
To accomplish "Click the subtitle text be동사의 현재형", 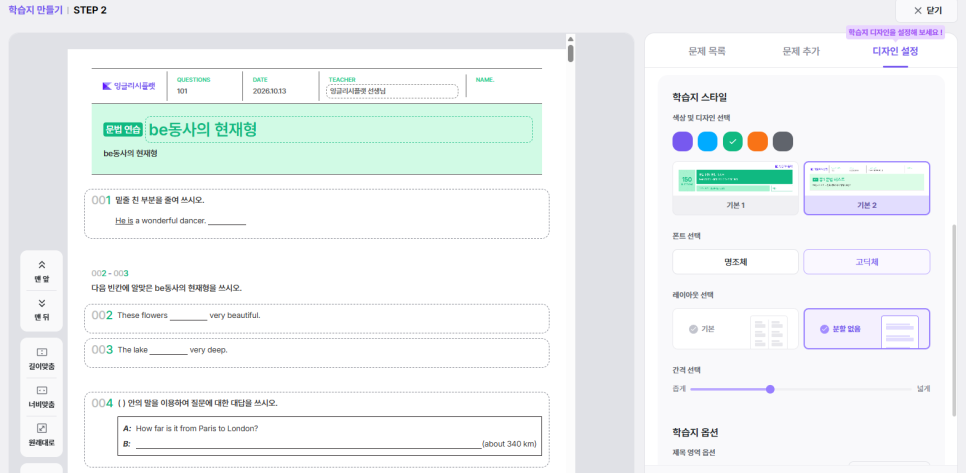I will [x=130, y=153].
